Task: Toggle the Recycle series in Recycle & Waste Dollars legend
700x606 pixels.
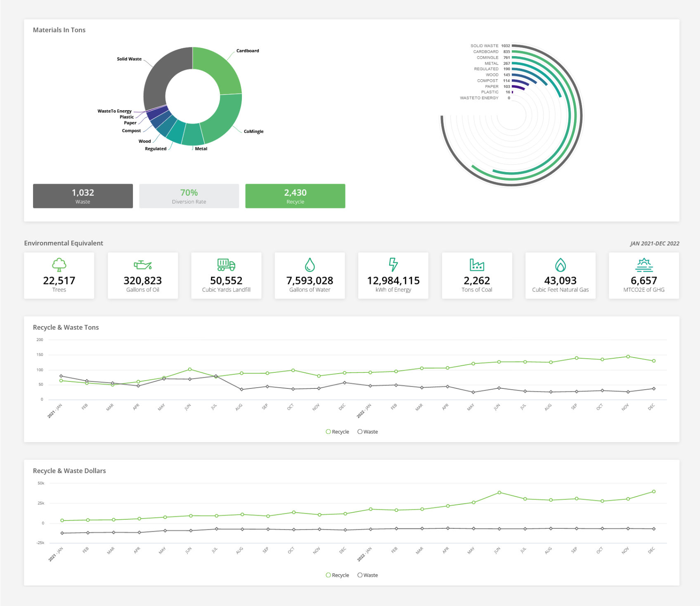Action: tap(338, 575)
